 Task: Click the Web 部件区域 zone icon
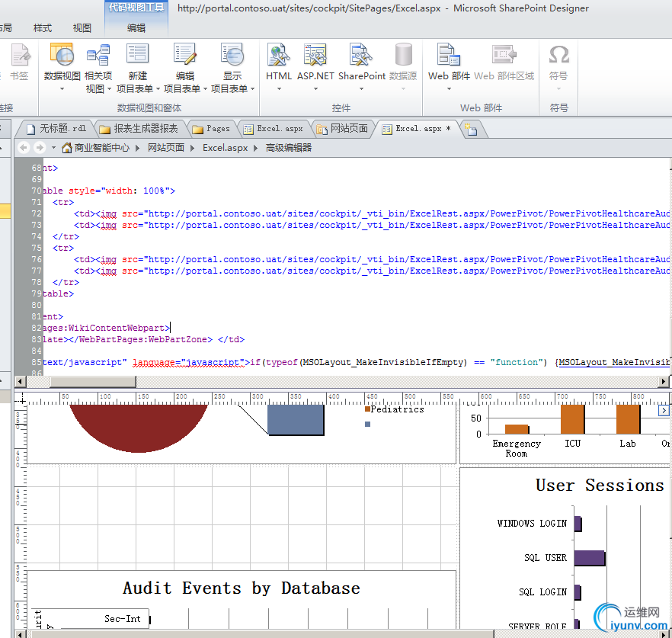tap(504, 55)
